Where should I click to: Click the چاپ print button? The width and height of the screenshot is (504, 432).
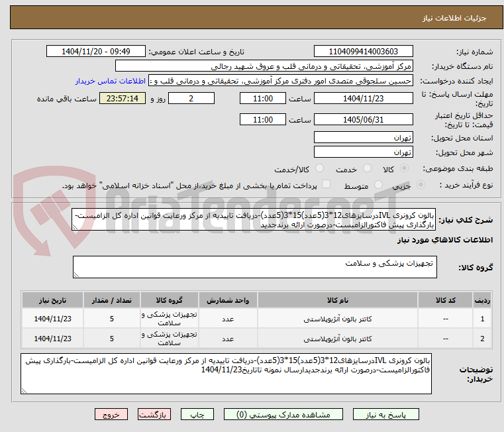(x=197, y=414)
